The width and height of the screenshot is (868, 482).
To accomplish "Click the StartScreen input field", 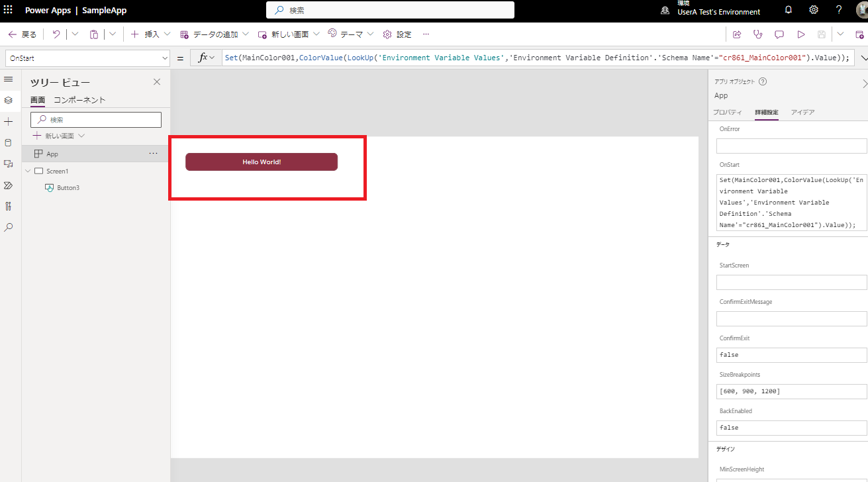I will click(791, 283).
